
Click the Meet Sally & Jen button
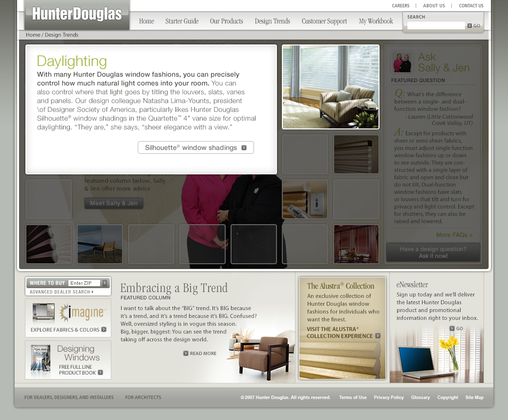[114, 203]
